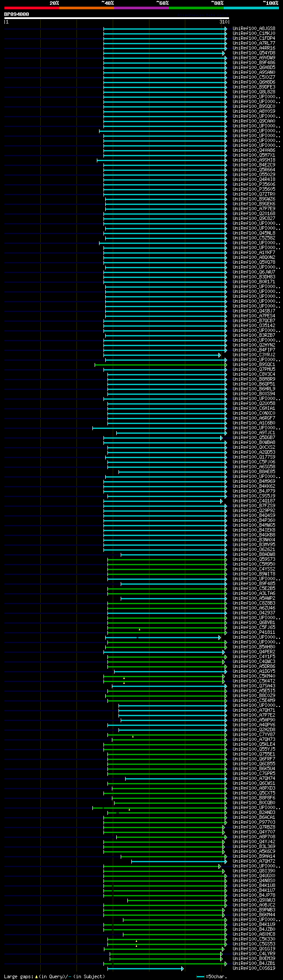The width and height of the screenshot is (283, 980).
Task: Pick the UniRef100_A8P708 row label
Action: click(254, 837)
